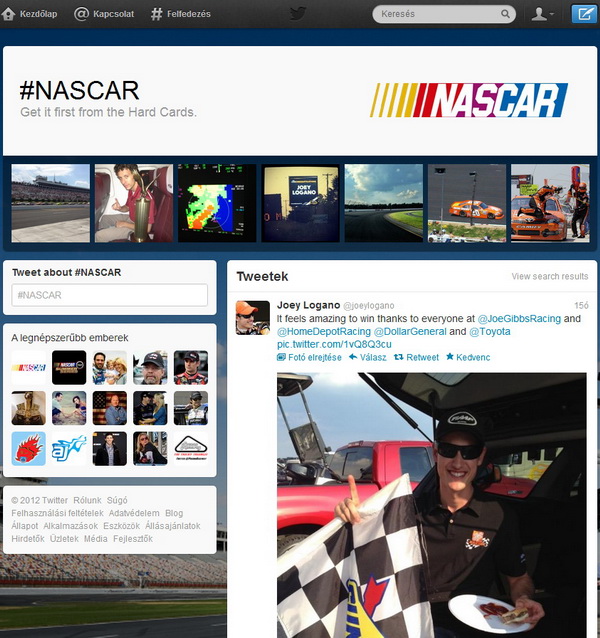
Task: Open the Kapcsolat connect tab
Action: pyautogui.click(x=104, y=14)
